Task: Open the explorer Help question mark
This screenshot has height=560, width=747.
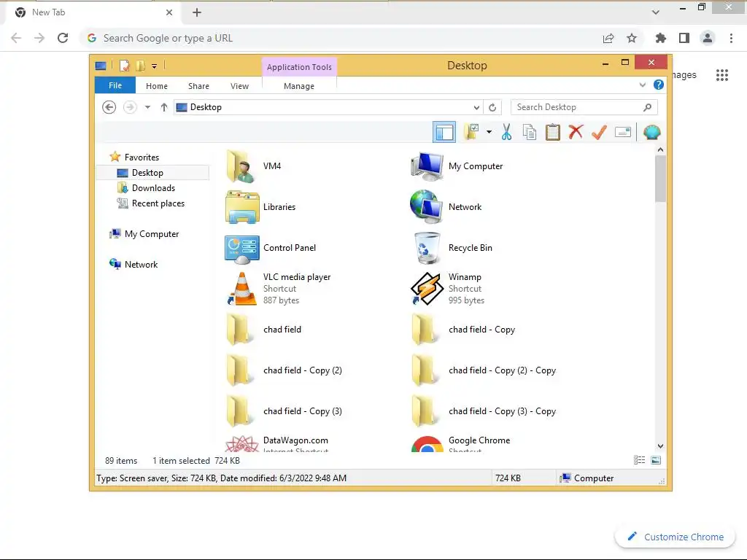Action: tap(659, 85)
